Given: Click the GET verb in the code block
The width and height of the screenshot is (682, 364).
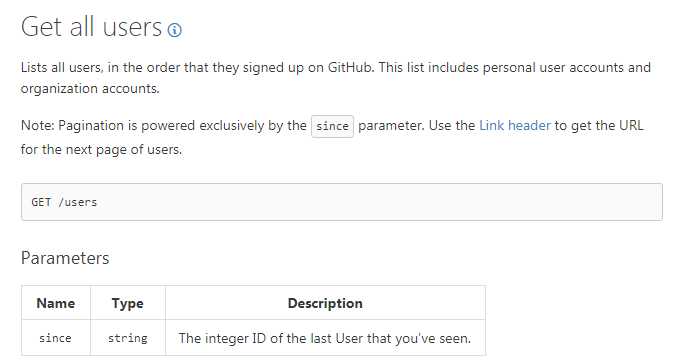Looking at the screenshot, I should click(x=41, y=202).
